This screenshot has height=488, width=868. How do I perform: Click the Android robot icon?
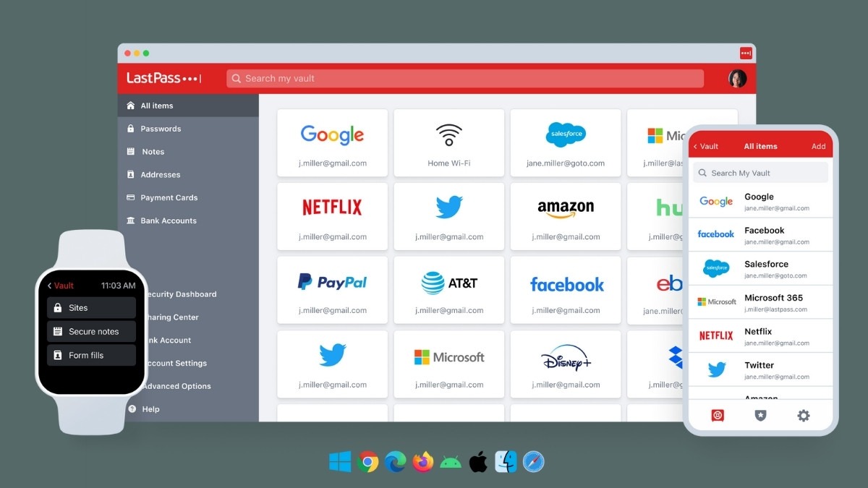point(451,462)
